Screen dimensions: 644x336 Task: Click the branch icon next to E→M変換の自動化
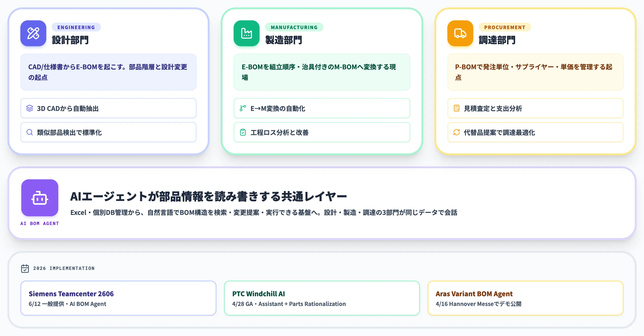click(243, 108)
